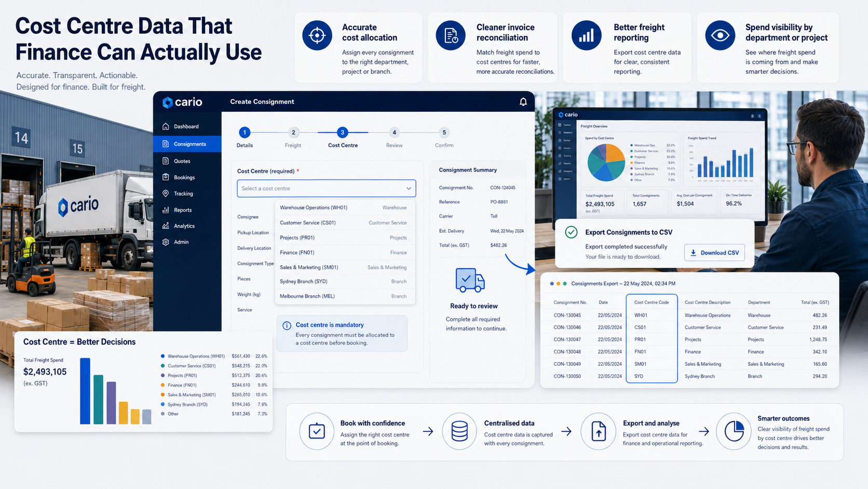Click the Better freight reporting bar chart icon
The image size is (868, 489).
coord(587,35)
